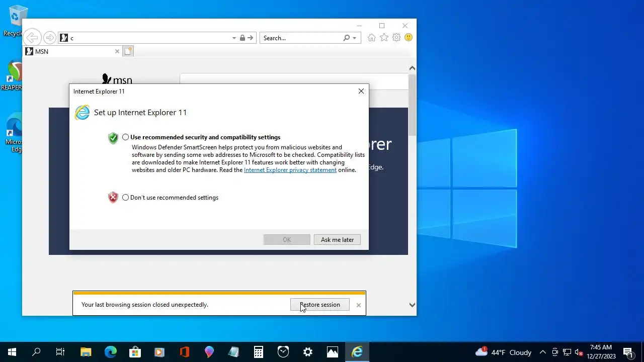Screen dimensions: 644x362
Task: Close the MSN tab
Action: point(117,51)
